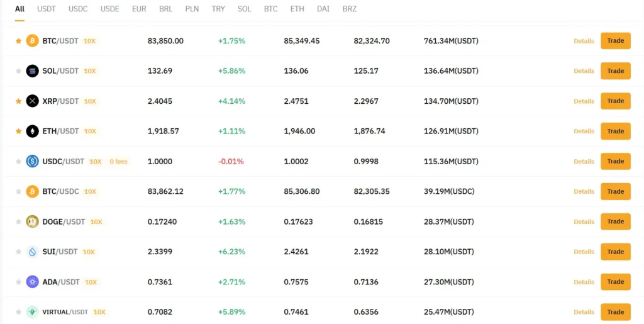
Task: Click the XRP coin icon
Action: pyautogui.click(x=33, y=101)
